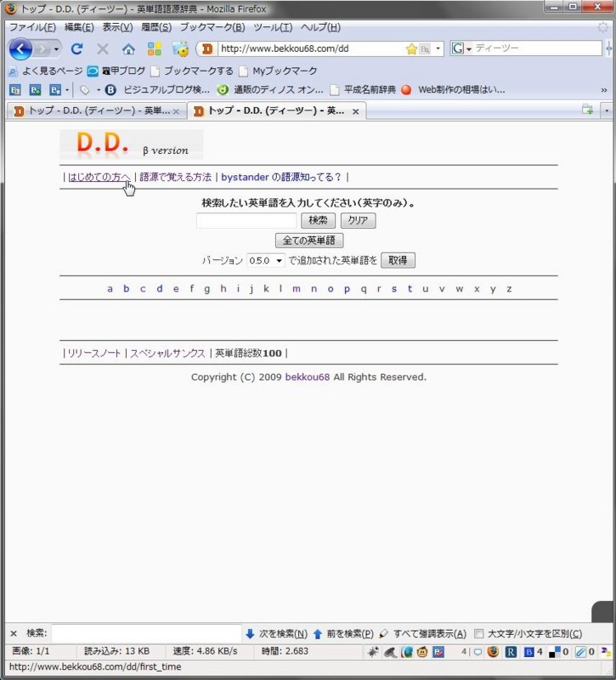Open the ヘルプ(H) menu

pos(320,27)
